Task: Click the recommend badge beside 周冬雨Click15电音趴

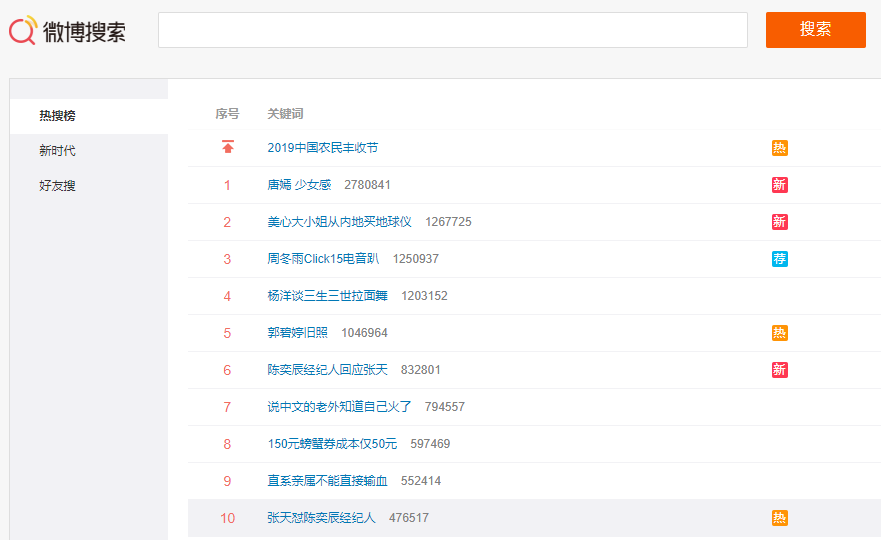Action: click(x=779, y=259)
